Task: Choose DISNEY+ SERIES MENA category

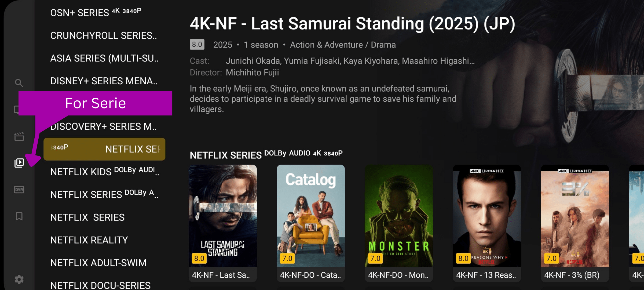Action: click(x=104, y=81)
